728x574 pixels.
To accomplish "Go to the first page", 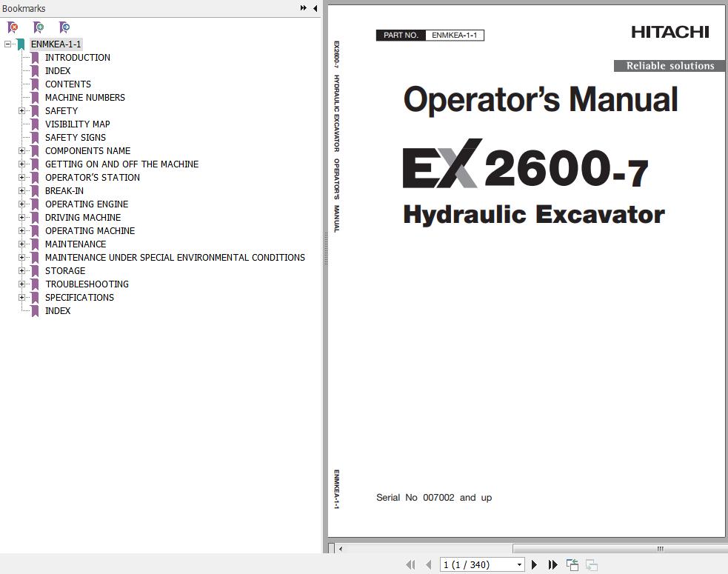I will pyautogui.click(x=410, y=564).
